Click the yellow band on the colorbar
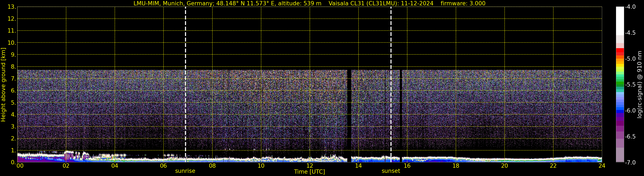The width and height of the screenshot is (644, 176). coord(620,65)
